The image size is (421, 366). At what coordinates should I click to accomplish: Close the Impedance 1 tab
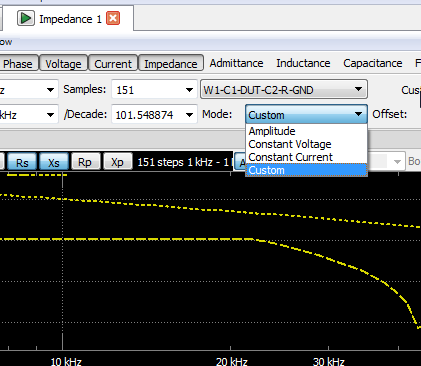(113, 18)
